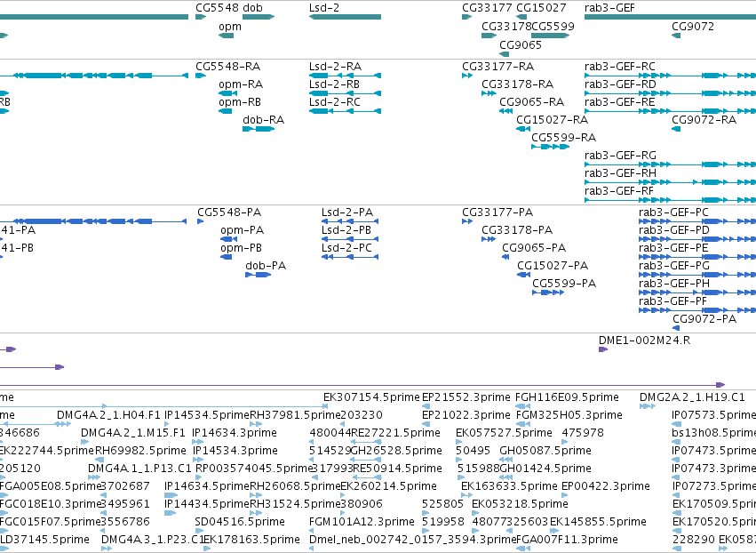The width and height of the screenshot is (756, 553).
Task: Select the rab3-GEF-PC protein label
Action: 673,212
